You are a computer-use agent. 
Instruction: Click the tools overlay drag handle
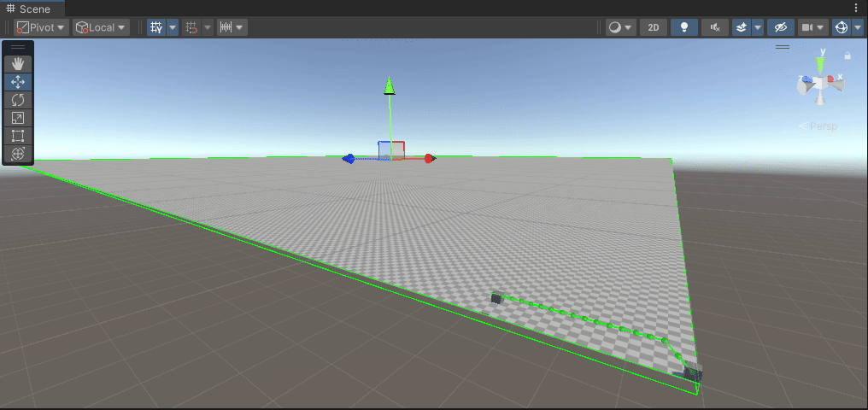(x=18, y=47)
